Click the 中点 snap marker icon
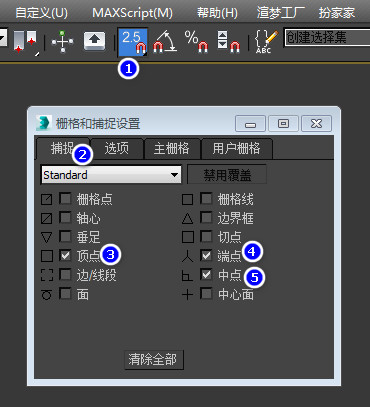Image resolution: width=370 pixels, height=407 pixels. [x=187, y=276]
